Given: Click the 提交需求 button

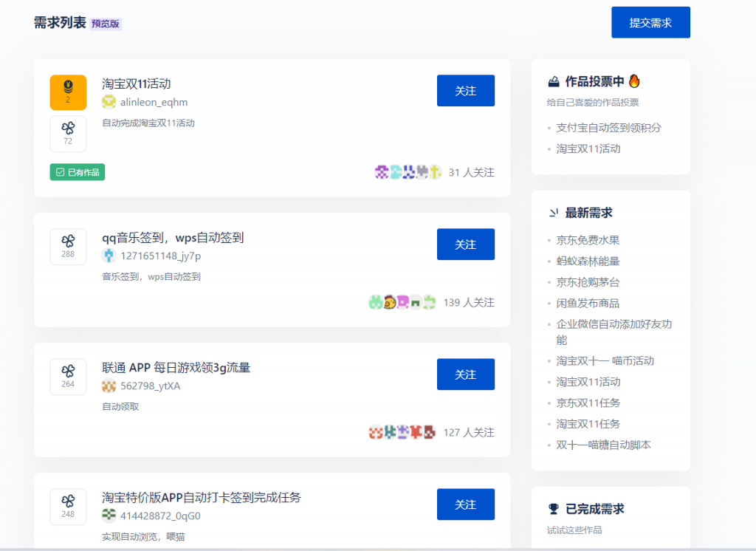Looking at the screenshot, I should (650, 22).
